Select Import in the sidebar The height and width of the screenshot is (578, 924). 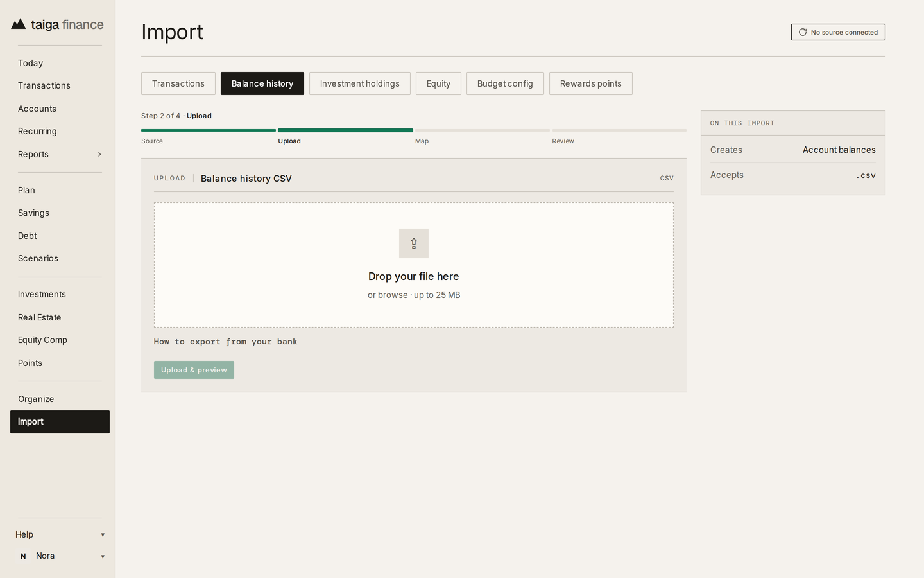click(x=60, y=422)
